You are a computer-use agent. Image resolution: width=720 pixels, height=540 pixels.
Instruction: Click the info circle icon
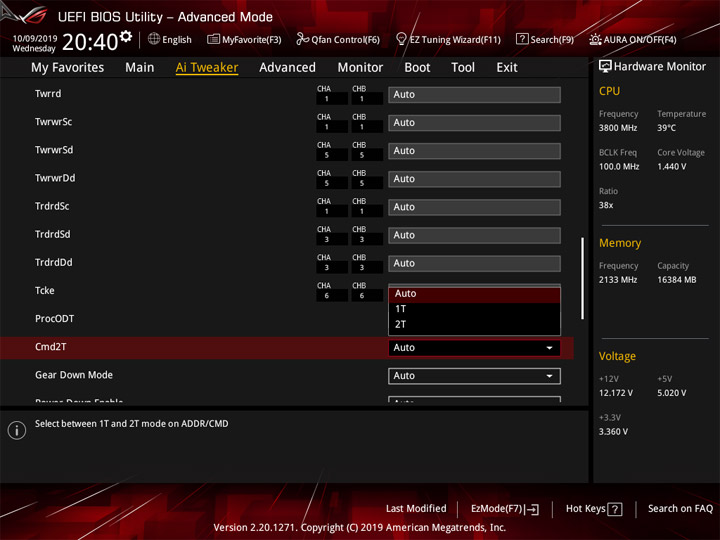coord(17,430)
